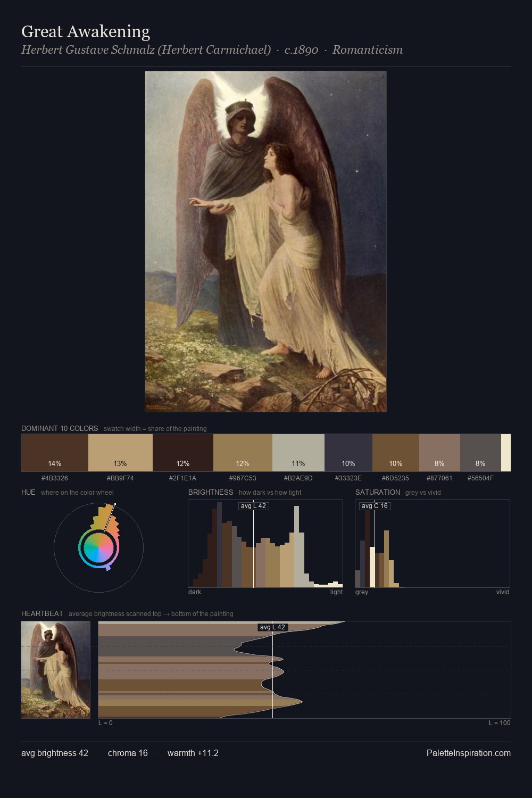
Task: Select the #BB9F74 tan swatch
Action: 120,453
